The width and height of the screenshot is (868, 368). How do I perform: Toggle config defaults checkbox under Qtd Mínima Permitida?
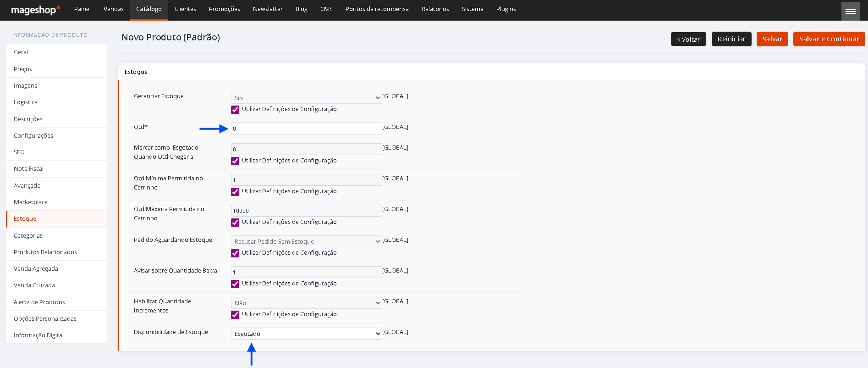coord(235,192)
